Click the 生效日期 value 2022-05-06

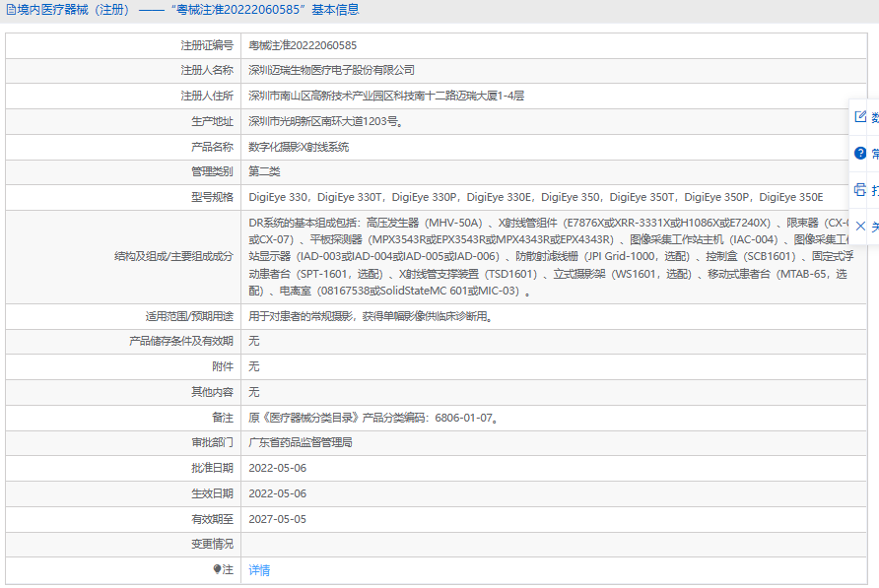click(278, 493)
